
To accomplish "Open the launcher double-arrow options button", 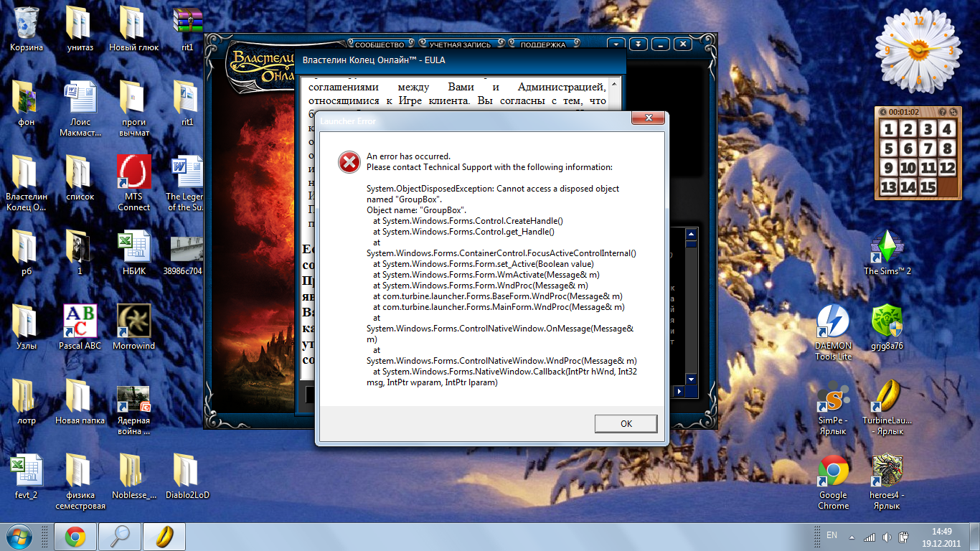I will 639,44.
